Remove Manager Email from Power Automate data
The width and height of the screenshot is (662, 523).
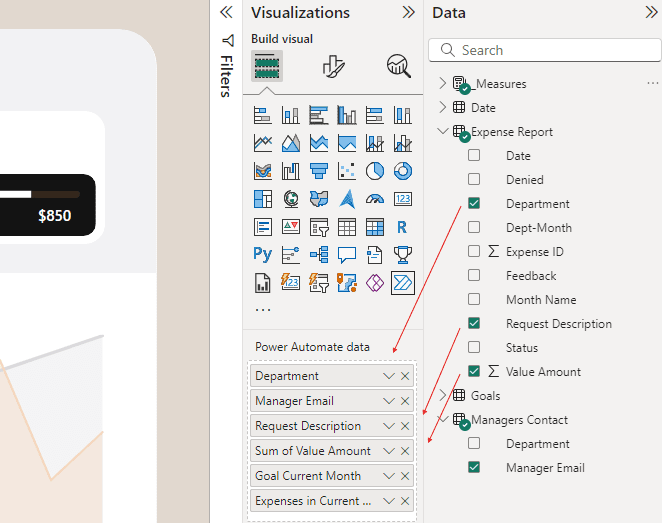pos(405,401)
